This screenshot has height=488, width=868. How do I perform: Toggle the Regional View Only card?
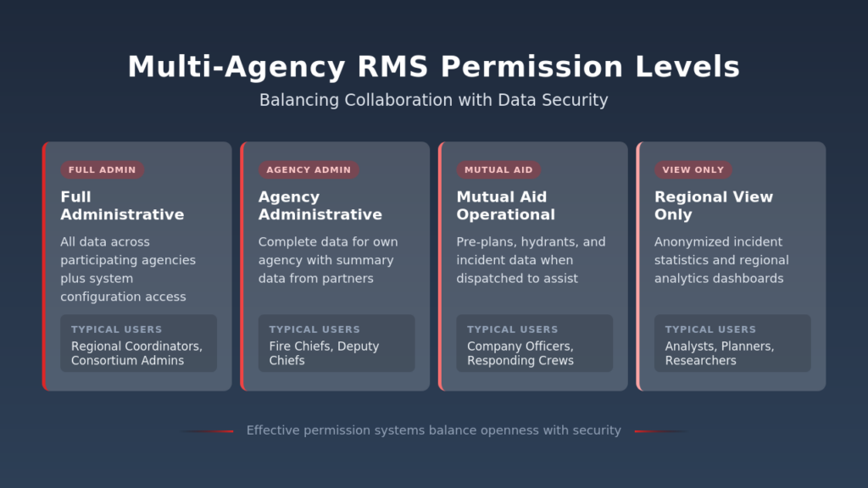tap(732, 265)
